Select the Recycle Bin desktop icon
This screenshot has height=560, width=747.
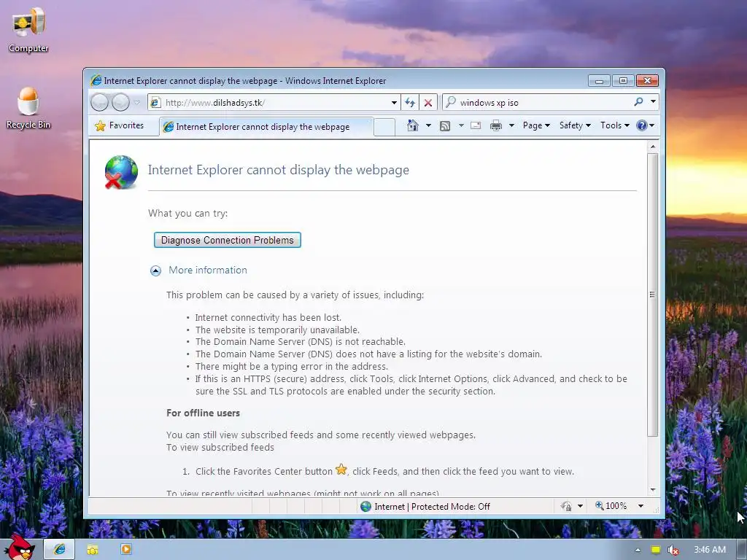pyautogui.click(x=28, y=108)
